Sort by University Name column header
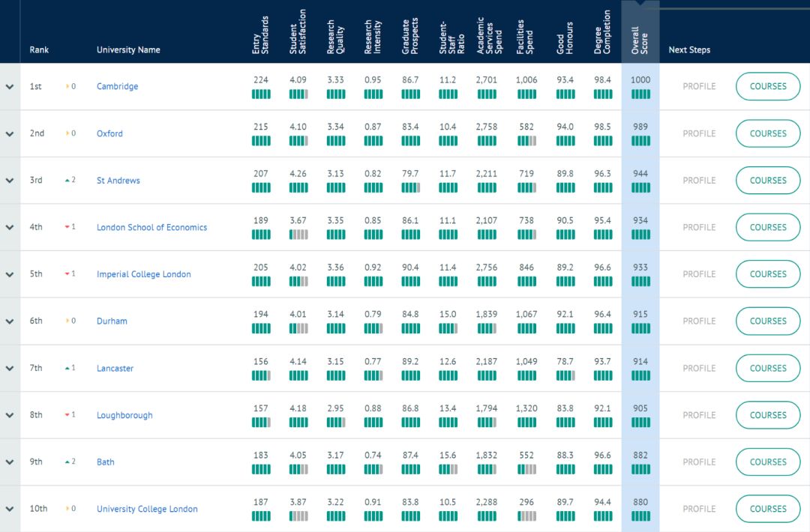810x532 pixels. 128,49
